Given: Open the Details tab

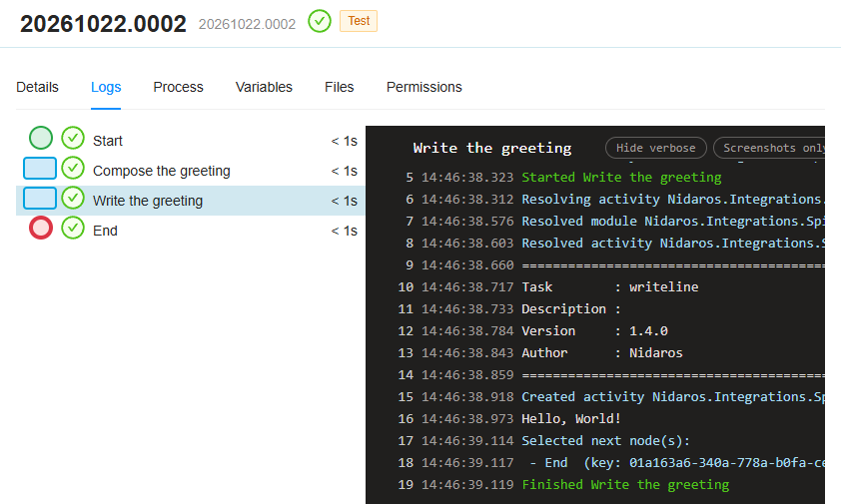Looking at the screenshot, I should [37, 87].
